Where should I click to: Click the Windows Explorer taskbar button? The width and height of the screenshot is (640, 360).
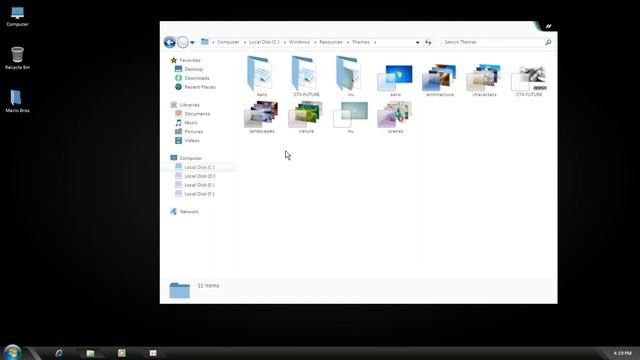point(90,353)
